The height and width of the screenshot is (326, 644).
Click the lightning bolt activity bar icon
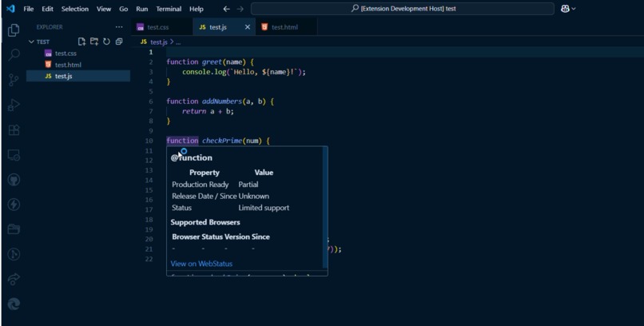point(14,205)
